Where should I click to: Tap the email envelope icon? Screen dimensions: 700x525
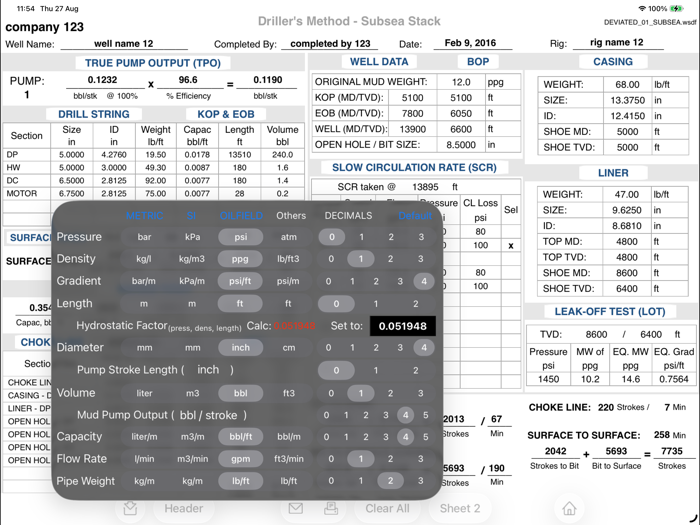(x=296, y=508)
